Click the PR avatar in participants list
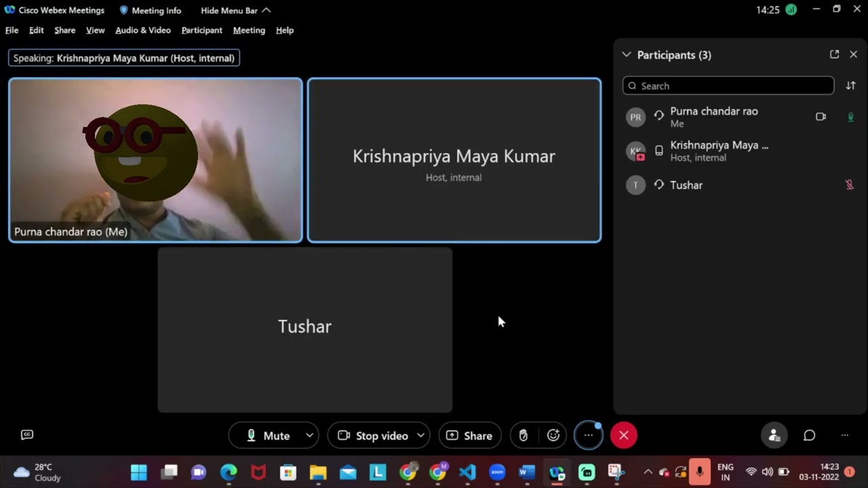 tap(635, 117)
